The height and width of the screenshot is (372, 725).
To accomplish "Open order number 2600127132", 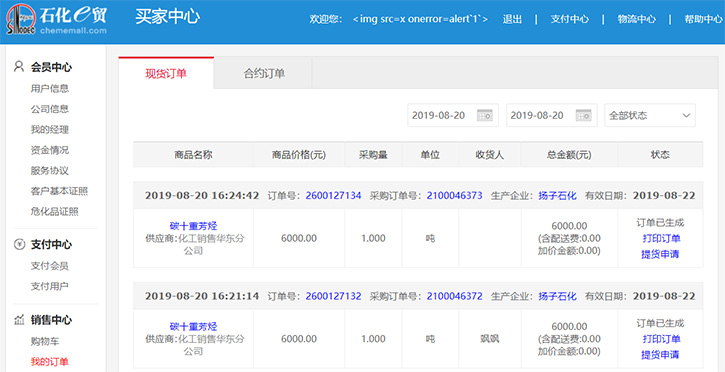I will tap(333, 296).
